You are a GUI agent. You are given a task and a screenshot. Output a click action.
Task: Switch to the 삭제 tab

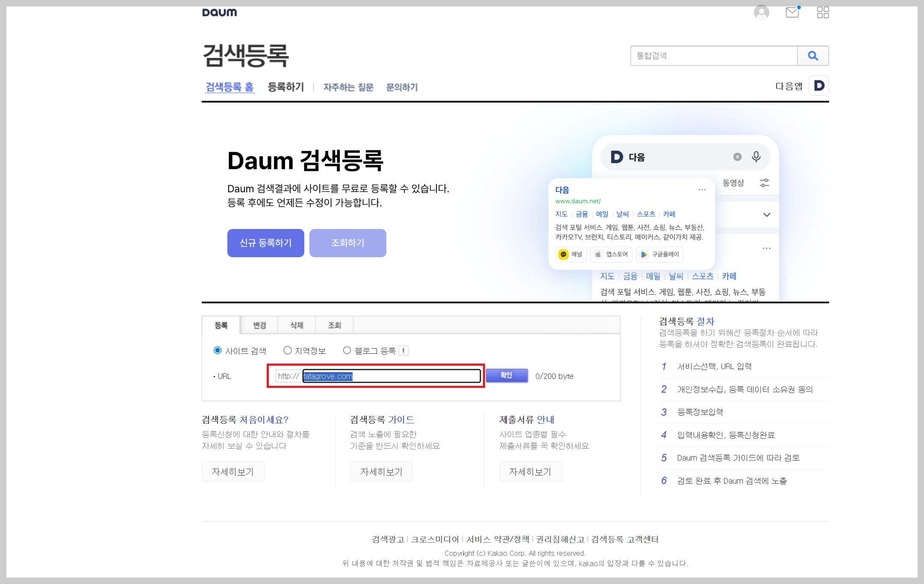[297, 325]
